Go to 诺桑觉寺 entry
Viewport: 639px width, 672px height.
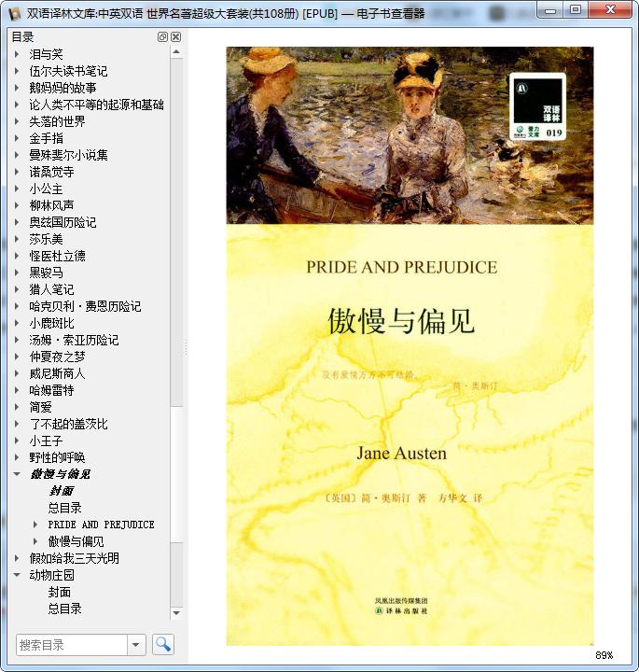(x=51, y=172)
